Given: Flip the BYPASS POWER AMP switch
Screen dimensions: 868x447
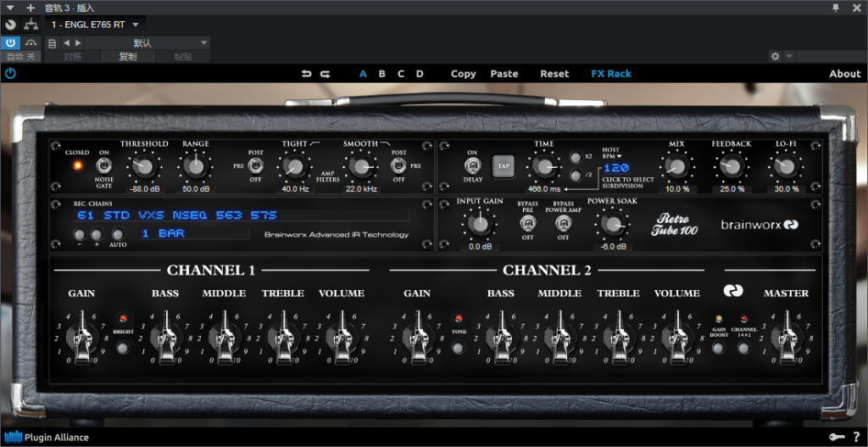Looking at the screenshot, I should [x=563, y=224].
